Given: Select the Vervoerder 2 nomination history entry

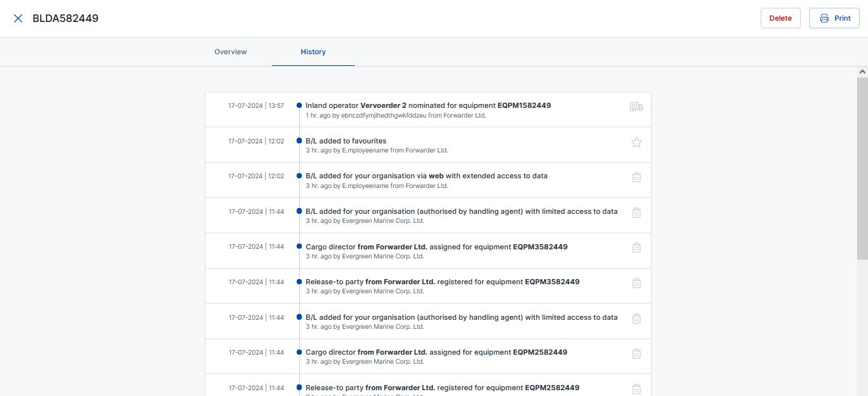Looking at the screenshot, I should 429,110.
